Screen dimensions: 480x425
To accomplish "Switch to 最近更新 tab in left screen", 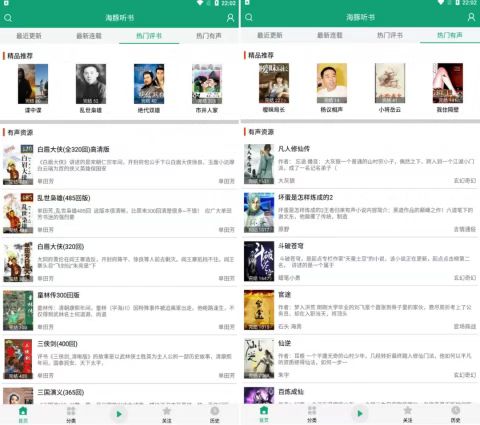I will tap(29, 36).
